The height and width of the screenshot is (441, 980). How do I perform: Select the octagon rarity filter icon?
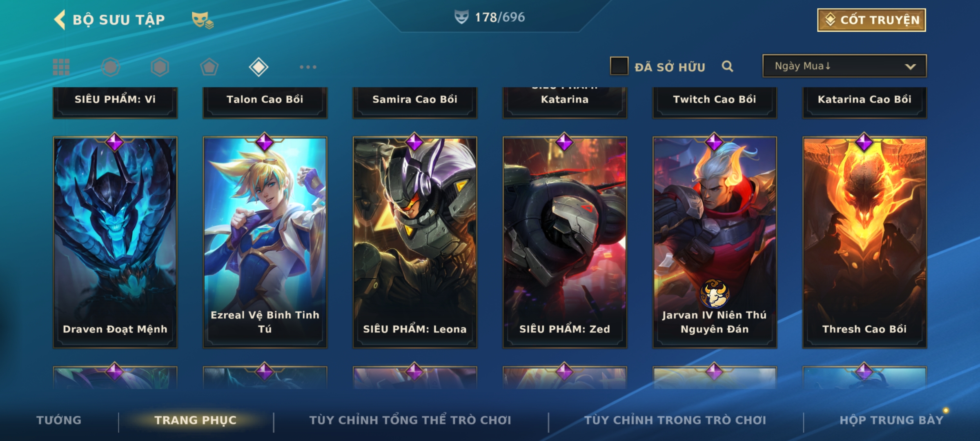tap(111, 67)
